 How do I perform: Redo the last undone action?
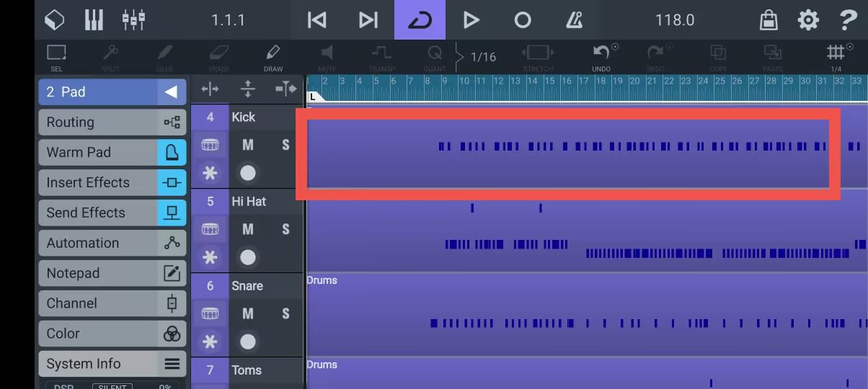[x=655, y=57]
